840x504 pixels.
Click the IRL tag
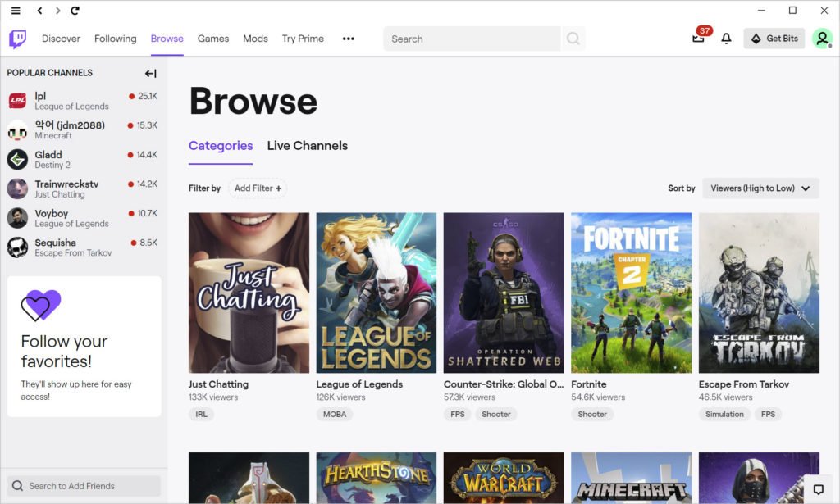[202, 414]
